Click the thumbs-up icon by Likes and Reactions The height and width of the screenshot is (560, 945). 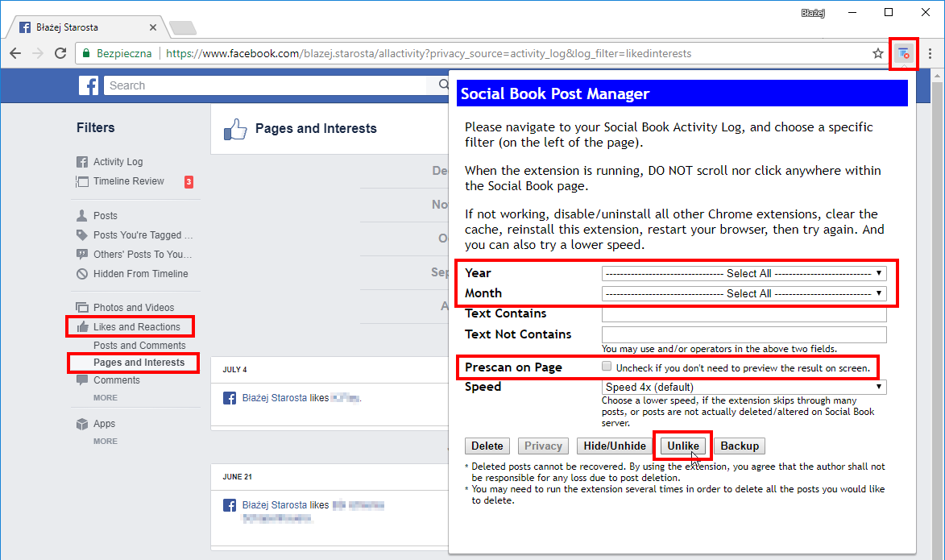[82, 326]
